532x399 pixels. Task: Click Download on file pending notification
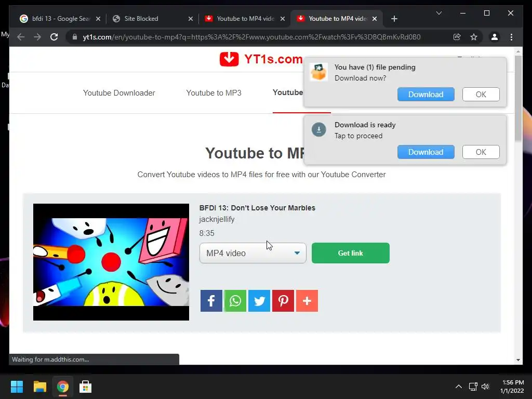click(426, 95)
